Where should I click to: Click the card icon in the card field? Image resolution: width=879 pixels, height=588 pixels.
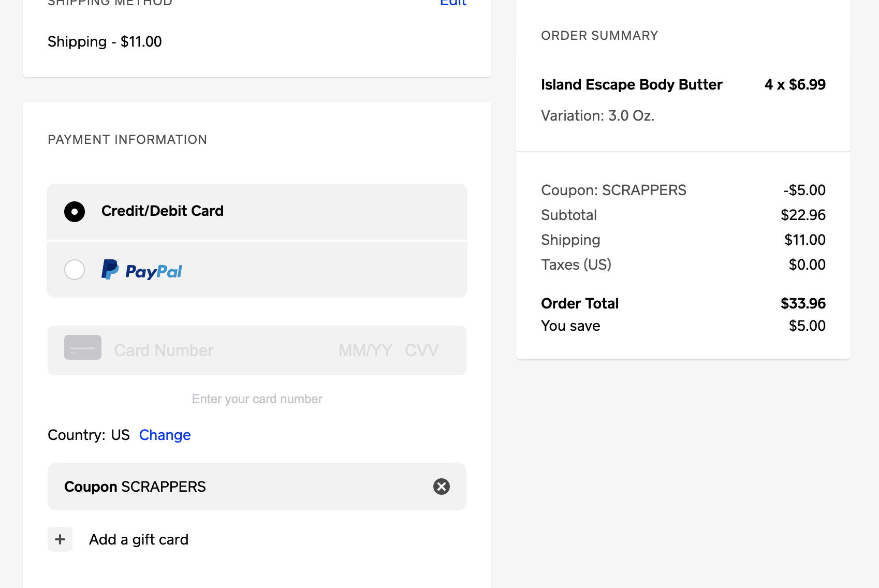coord(83,348)
